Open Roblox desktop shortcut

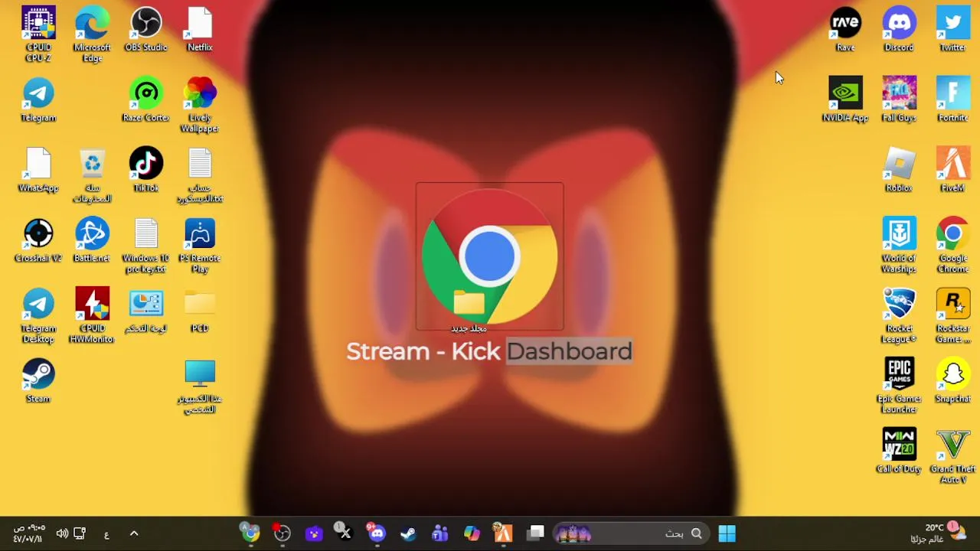[899, 171]
